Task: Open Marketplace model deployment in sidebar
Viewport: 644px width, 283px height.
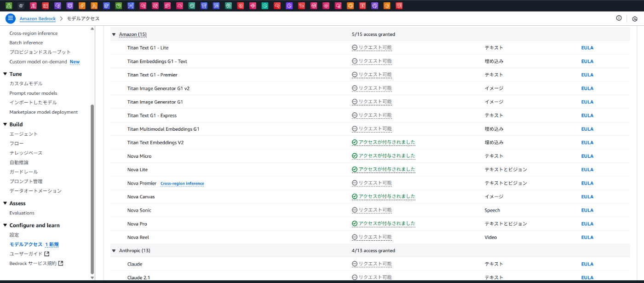Action: coord(44,112)
